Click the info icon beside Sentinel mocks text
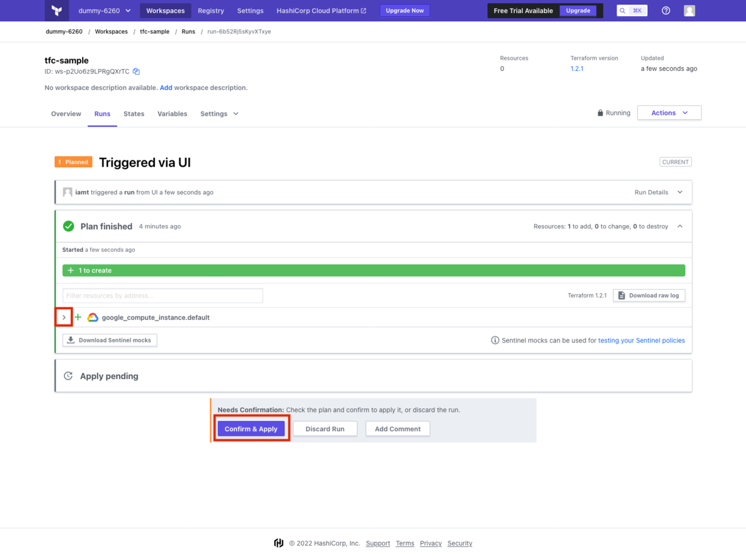 [495, 341]
